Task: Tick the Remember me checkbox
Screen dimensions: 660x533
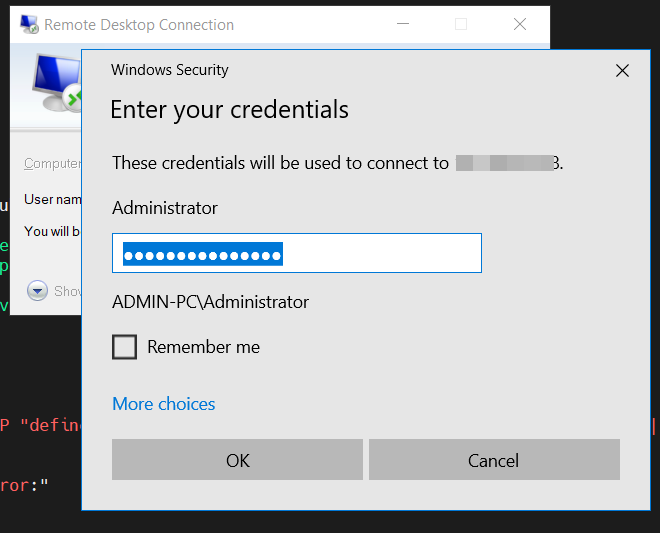Action: click(125, 347)
